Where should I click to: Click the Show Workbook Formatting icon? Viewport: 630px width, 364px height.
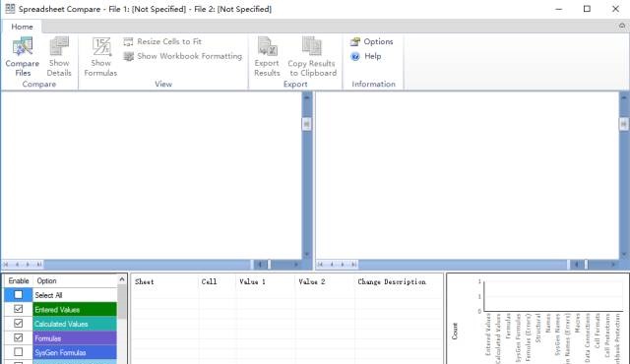[x=129, y=56]
